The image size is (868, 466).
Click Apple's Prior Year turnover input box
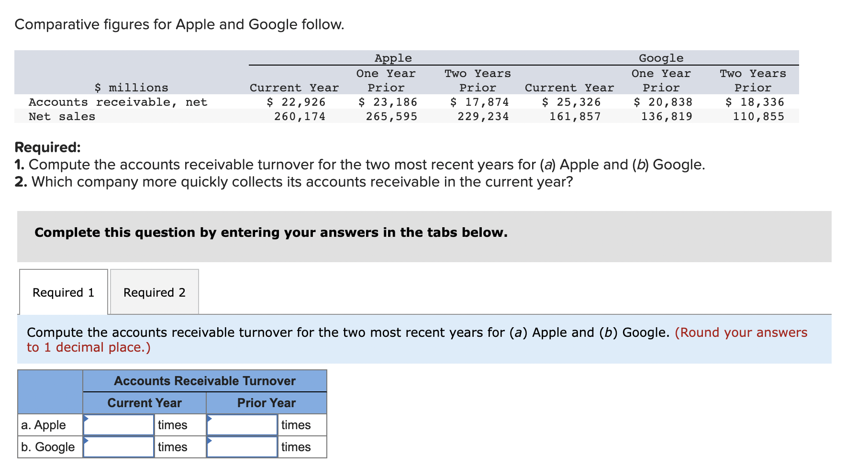point(242,425)
